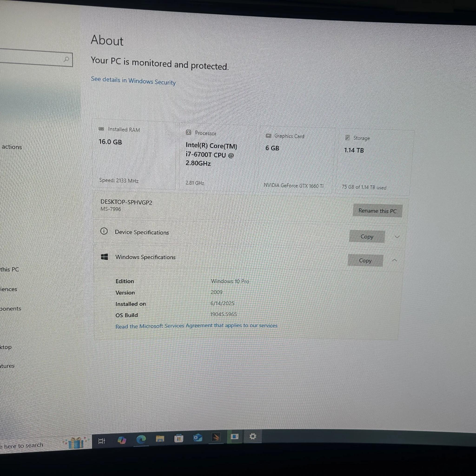Click 'Speed: 2133 MHz' text
Screen dimensions: 476x476
point(119,180)
